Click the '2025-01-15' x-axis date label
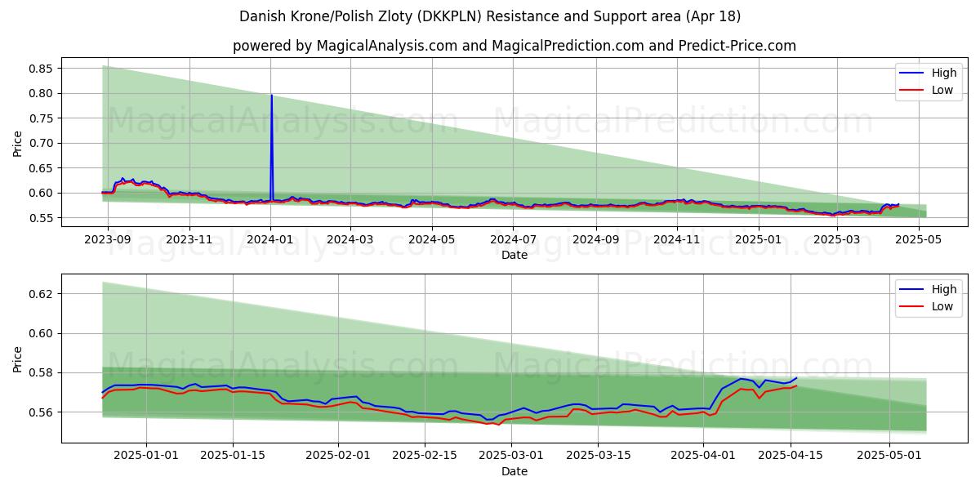Screen dimensions: 980x490 [x=233, y=456]
